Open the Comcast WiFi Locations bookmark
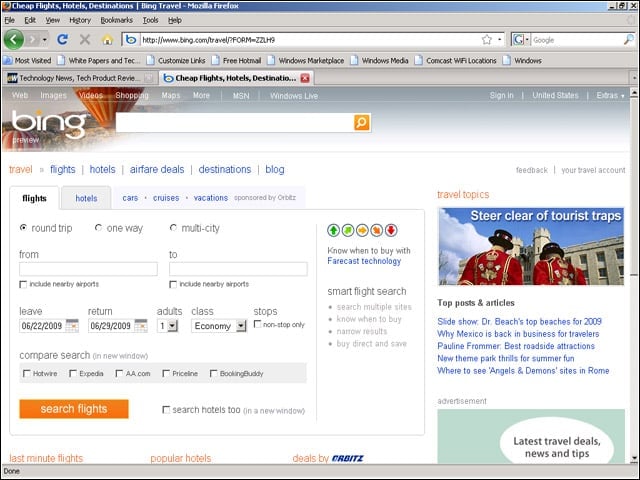This screenshot has width=640, height=480. coord(456,60)
